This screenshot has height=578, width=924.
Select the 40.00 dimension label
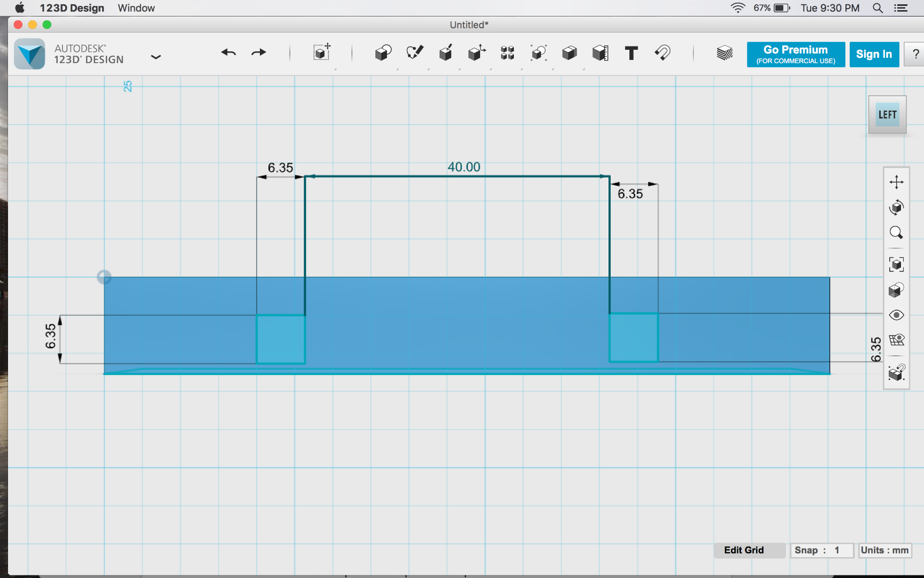click(x=464, y=167)
